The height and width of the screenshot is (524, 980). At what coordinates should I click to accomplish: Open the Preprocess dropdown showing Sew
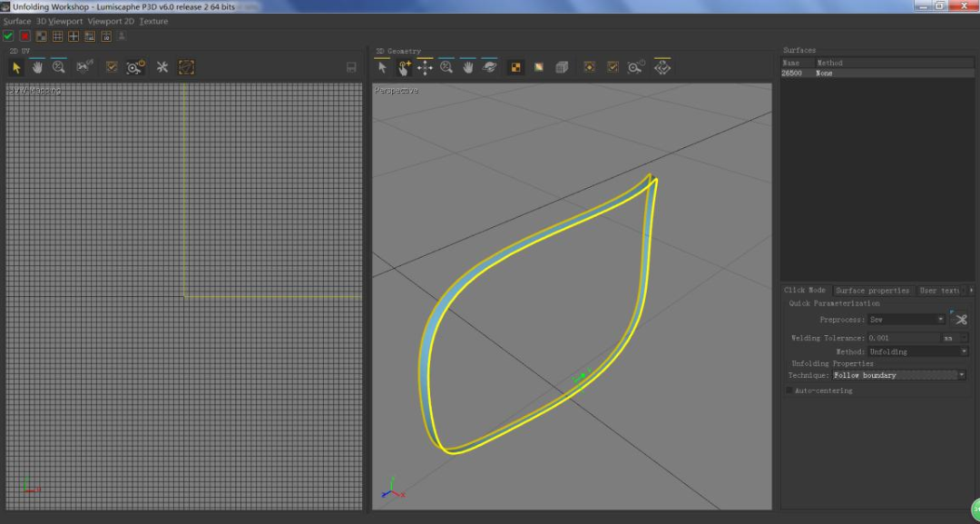click(906, 320)
